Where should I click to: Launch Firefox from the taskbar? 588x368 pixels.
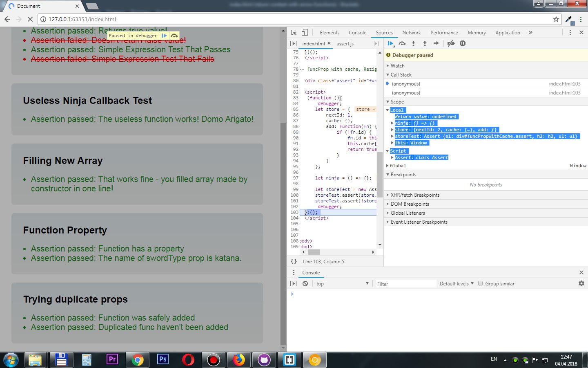[238, 360]
